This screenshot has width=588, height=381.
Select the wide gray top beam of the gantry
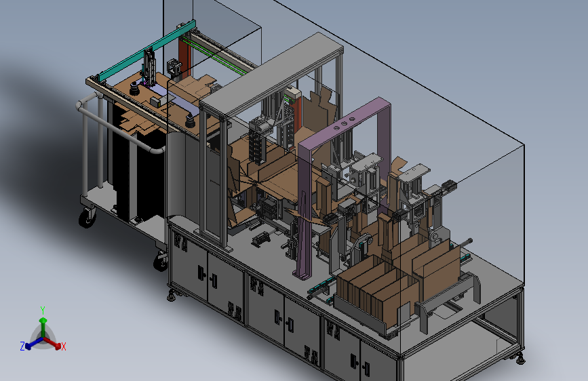[x=272, y=75]
